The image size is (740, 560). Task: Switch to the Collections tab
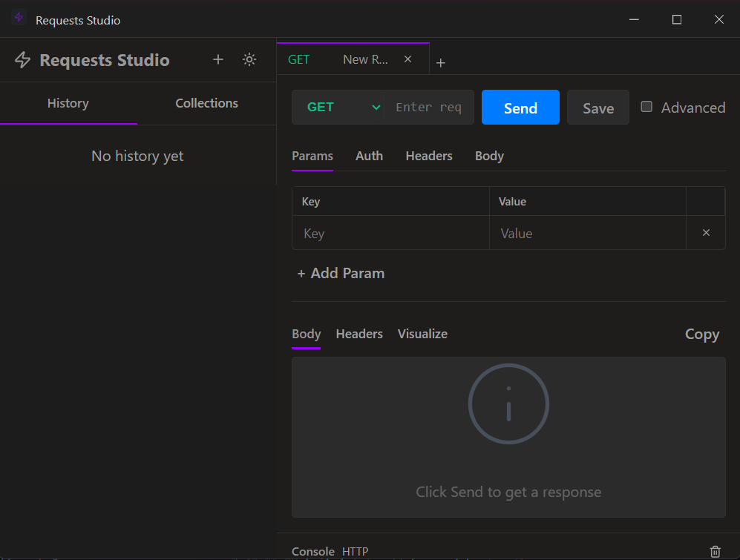tap(206, 103)
